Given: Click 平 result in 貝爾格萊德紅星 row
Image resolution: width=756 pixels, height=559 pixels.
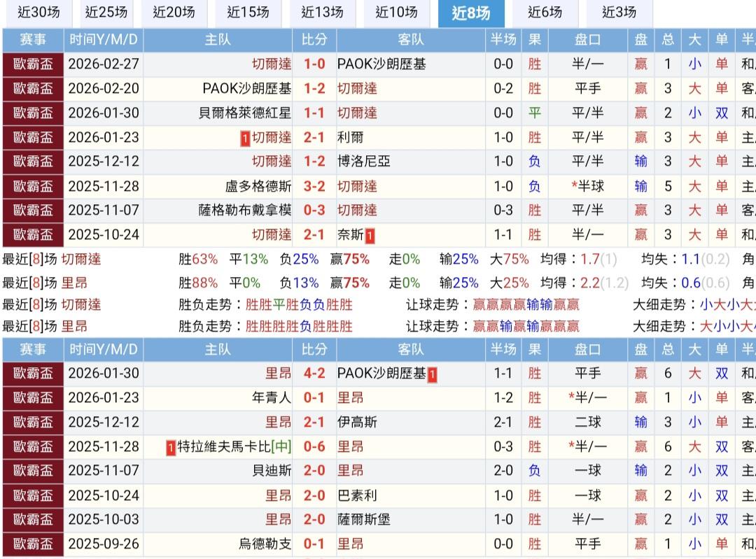Looking at the screenshot, I should click(535, 113).
